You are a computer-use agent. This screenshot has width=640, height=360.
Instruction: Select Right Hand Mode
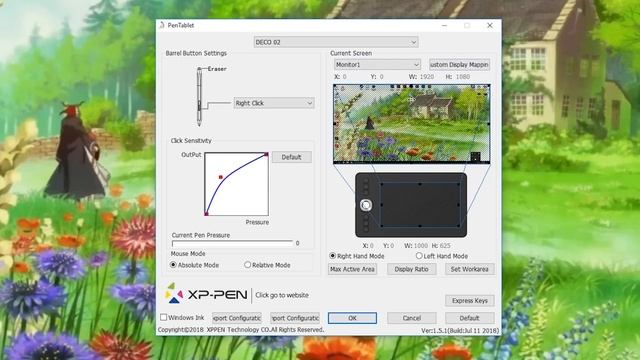point(333,256)
